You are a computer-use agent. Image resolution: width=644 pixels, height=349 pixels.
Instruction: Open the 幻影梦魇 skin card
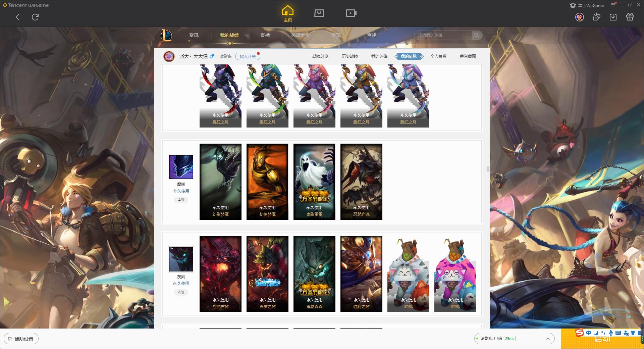click(220, 182)
